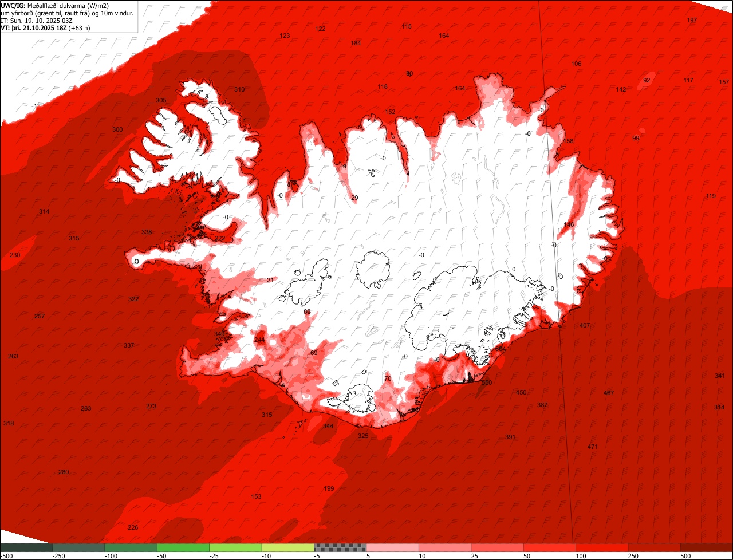Click the value 199 south of Iceland

click(x=329, y=488)
